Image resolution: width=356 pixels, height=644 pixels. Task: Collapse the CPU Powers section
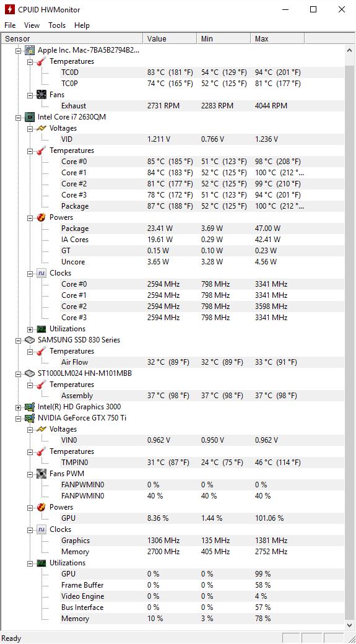click(x=30, y=218)
